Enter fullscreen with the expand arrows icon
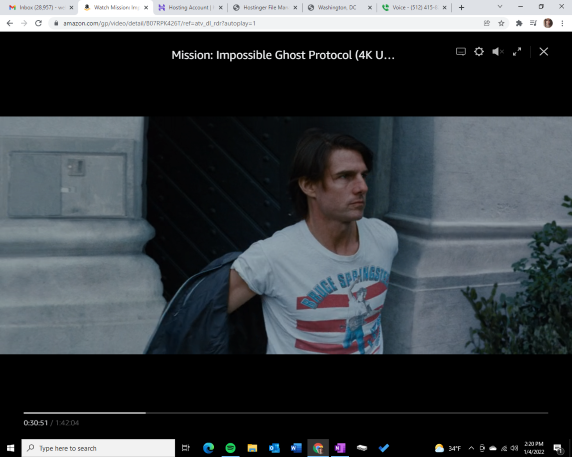The height and width of the screenshot is (457, 572). coord(517,52)
